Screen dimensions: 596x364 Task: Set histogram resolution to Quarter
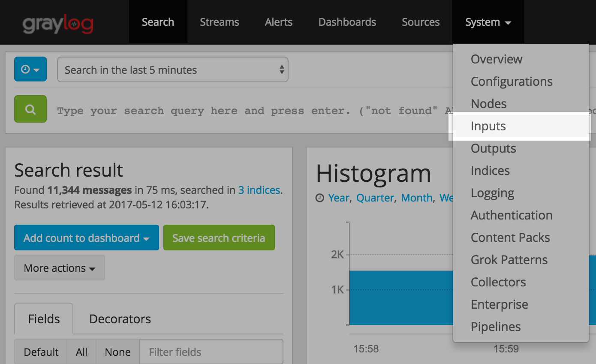click(375, 198)
